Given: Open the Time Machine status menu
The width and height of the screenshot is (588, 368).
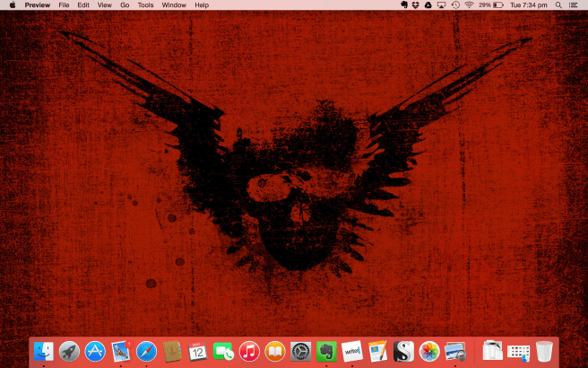Looking at the screenshot, I should tap(455, 4).
